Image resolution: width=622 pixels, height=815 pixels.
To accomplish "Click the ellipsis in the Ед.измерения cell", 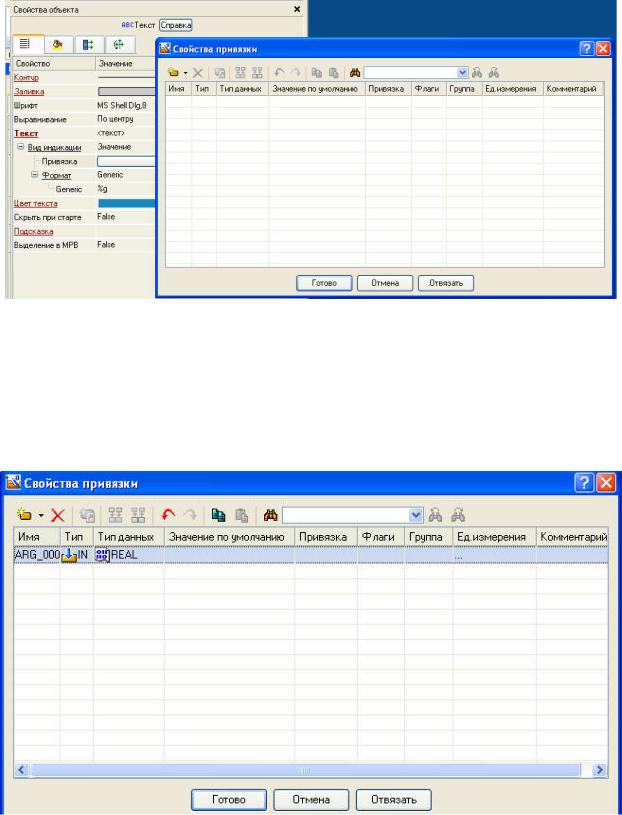I will 459,555.
